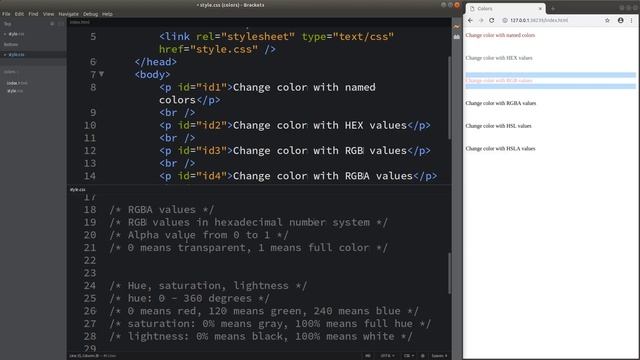Open the CSS language mode dropdown

click(x=408, y=356)
